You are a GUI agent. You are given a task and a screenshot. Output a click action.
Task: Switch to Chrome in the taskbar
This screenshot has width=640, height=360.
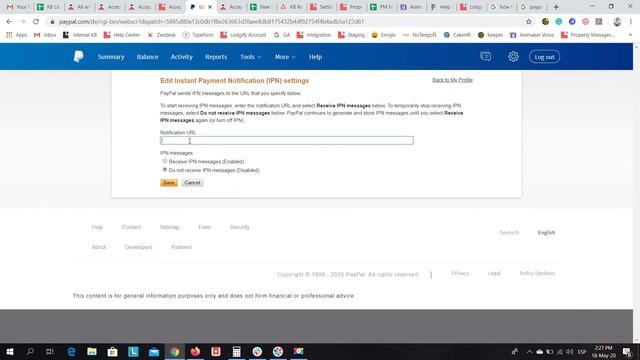(x=175, y=351)
